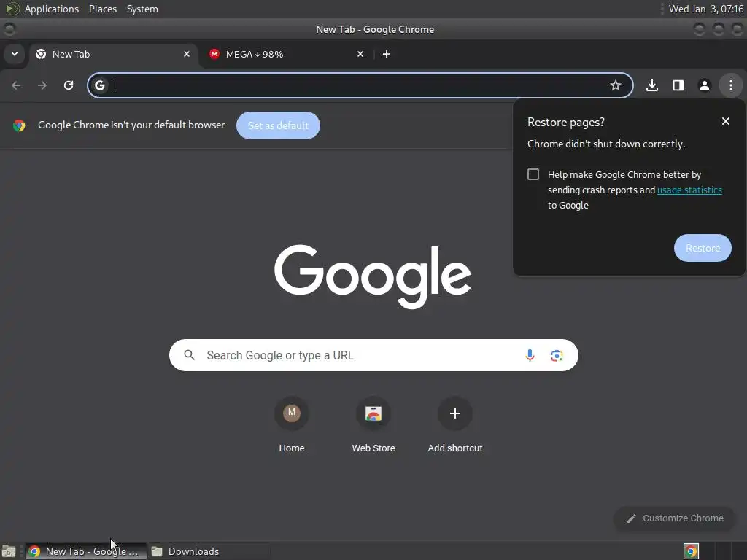Close the MEGA tab
This screenshot has height=560, width=747.
(360, 54)
